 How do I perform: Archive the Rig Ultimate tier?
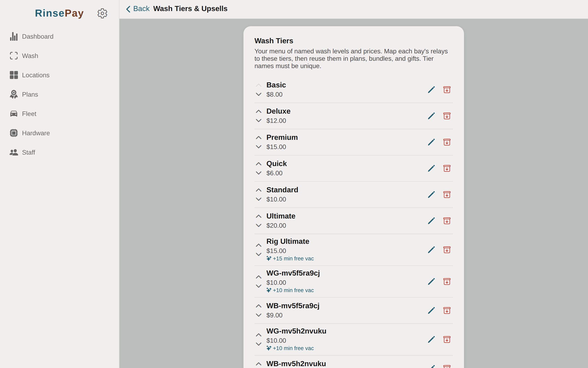447,250
